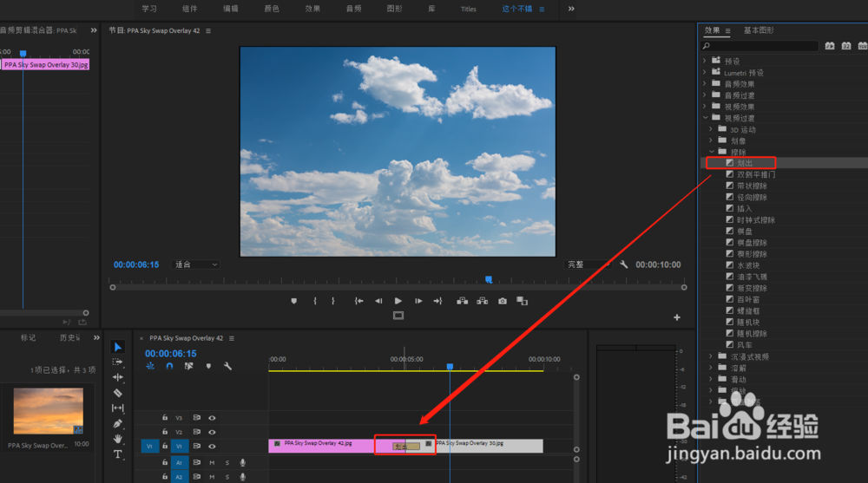Select the Hand tool
The height and width of the screenshot is (483, 868).
[117, 439]
